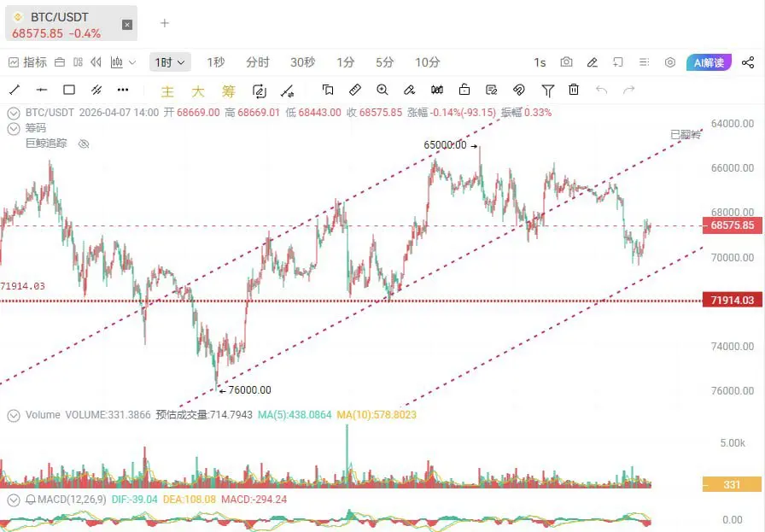Switch to the 1秒 timeframe
Image resolution: width=765 pixels, height=532 pixels.
[x=216, y=62]
